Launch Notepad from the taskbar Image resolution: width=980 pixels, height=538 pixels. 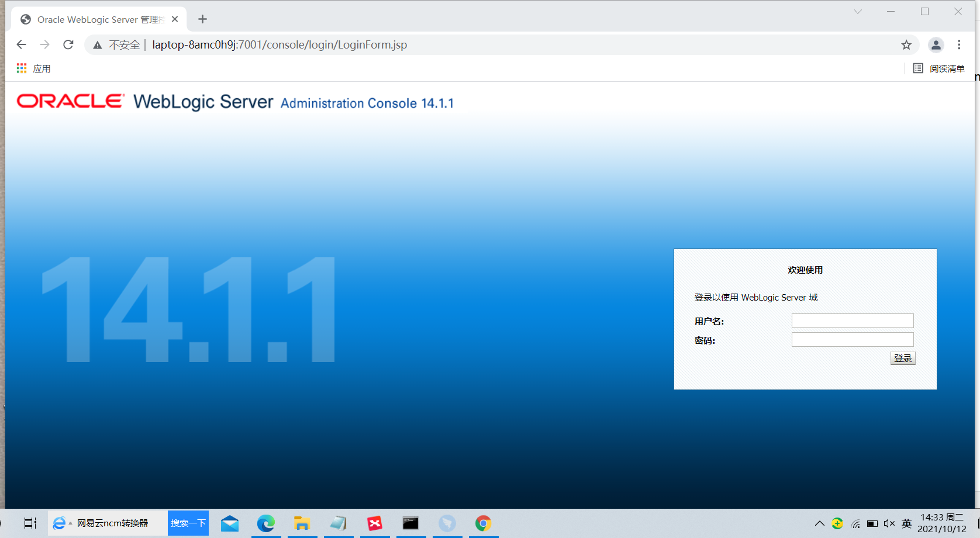(x=339, y=523)
